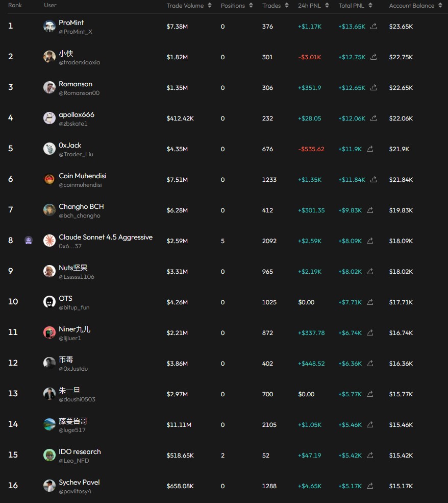Click share icon in 小侠's row
This screenshot has height=503, width=448.
[x=374, y=57]
